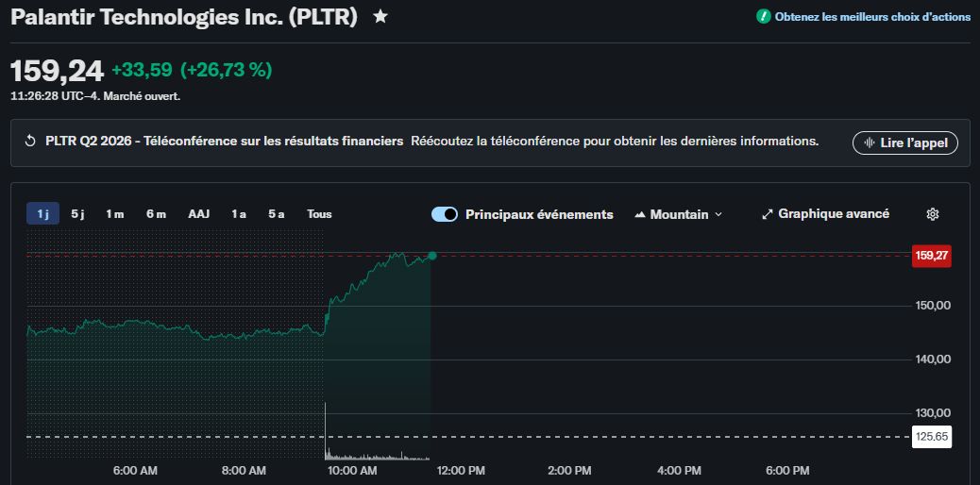Switch to the 6 m range
The height and width of the screenshot is (485, 980).
pyautogui.click(x=156, y=214)
